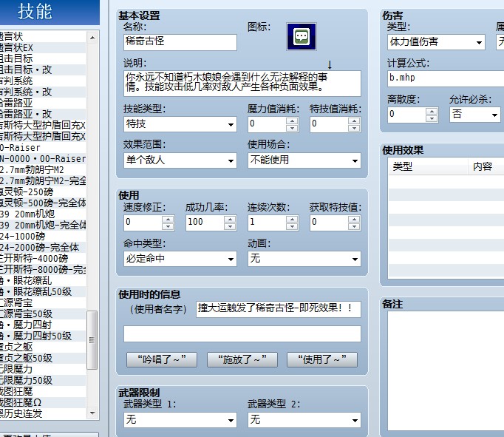Select the 2.7mm勃朗宁M2-完全 skill row
This screenshot has width=504, height=437.
click(x=43, y=181)
